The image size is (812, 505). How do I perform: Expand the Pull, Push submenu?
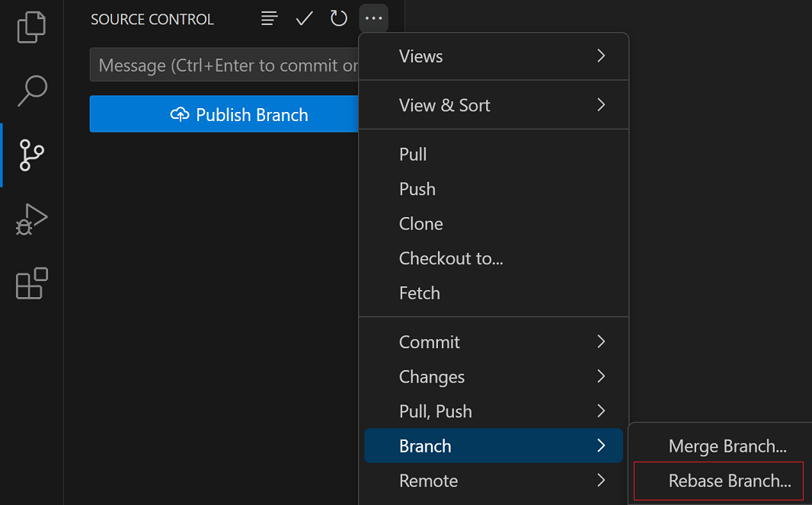click(494, 411)
